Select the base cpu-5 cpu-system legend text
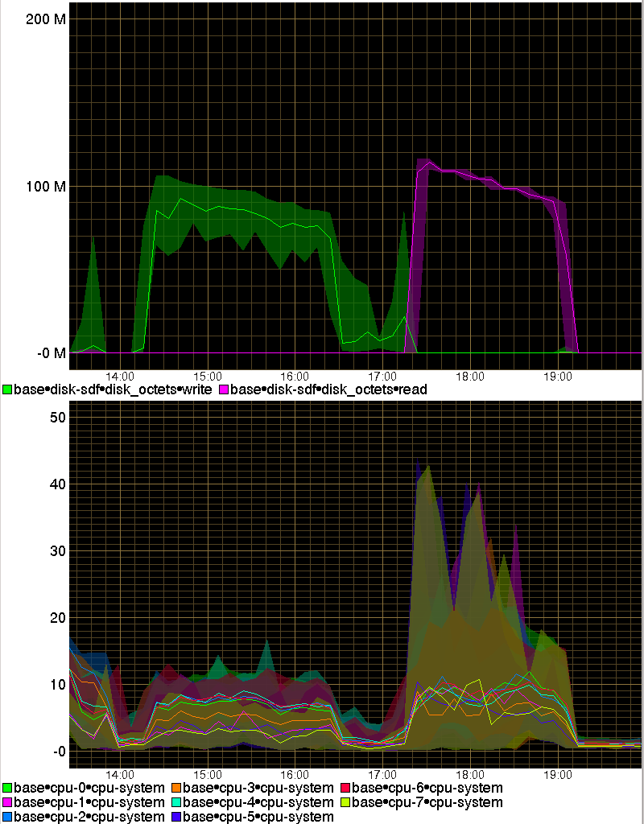Screen dimensions: 644x824 tap(258, 817)
